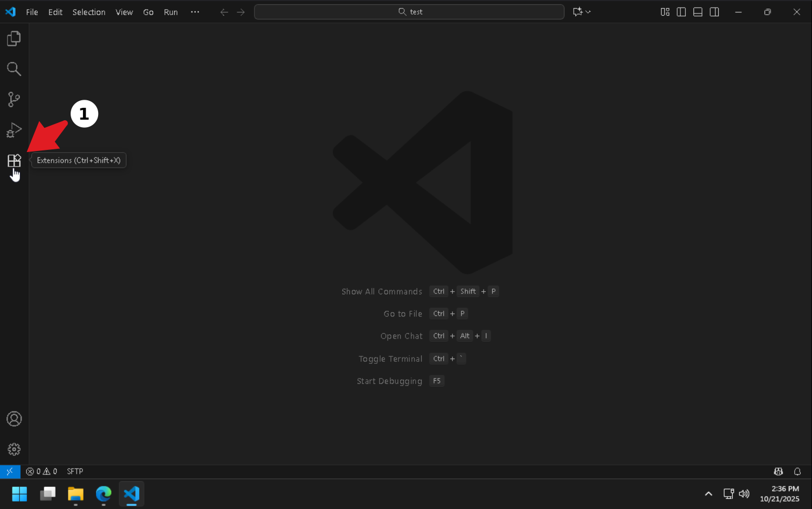Click the back navigation arrow
The image size is (812, 509).
(x=224, y=11)
